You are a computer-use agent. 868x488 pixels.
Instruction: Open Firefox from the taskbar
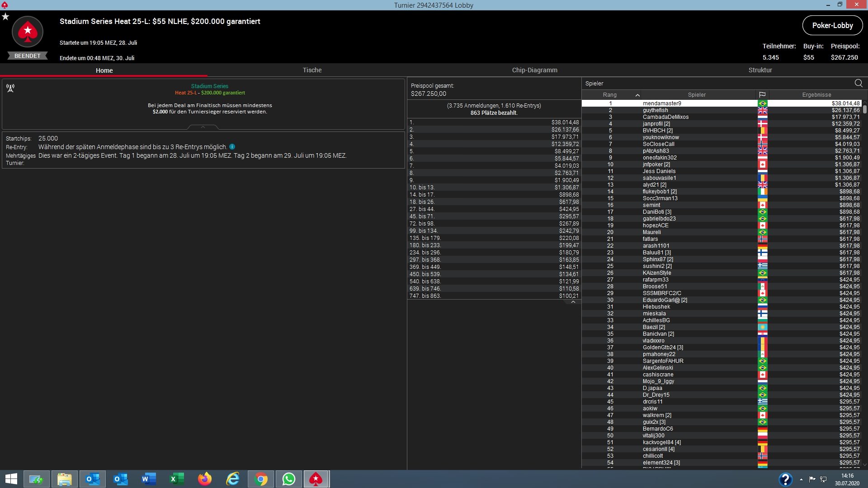point(205,479)
